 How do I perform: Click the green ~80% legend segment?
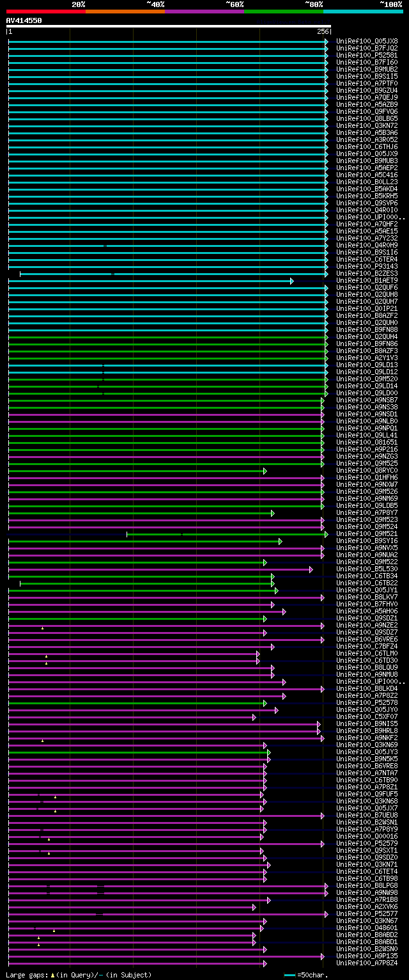[284, 12]
